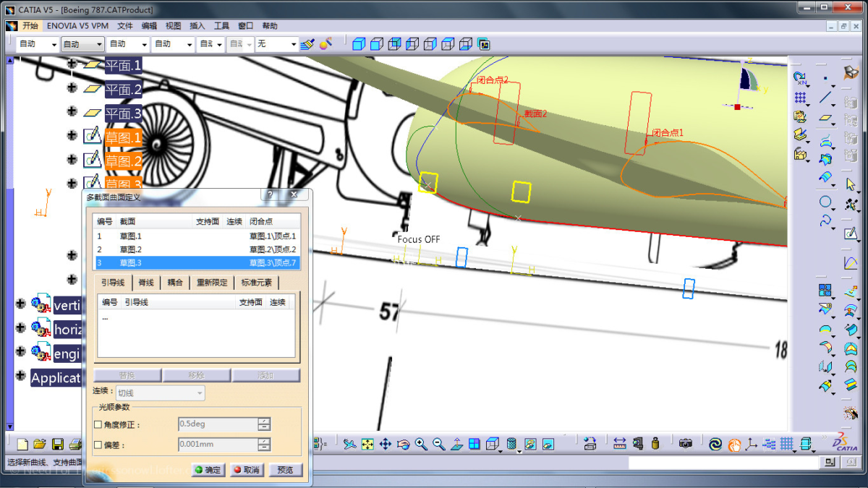Viewport: 868px width, 488px height.
Task: Select the spline curve tool
Action: point(825,222)
